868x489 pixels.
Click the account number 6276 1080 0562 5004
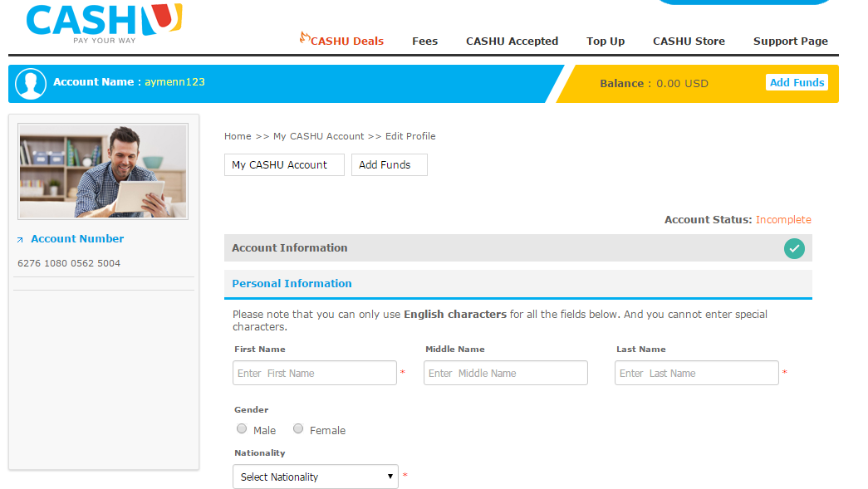(69, 263)
